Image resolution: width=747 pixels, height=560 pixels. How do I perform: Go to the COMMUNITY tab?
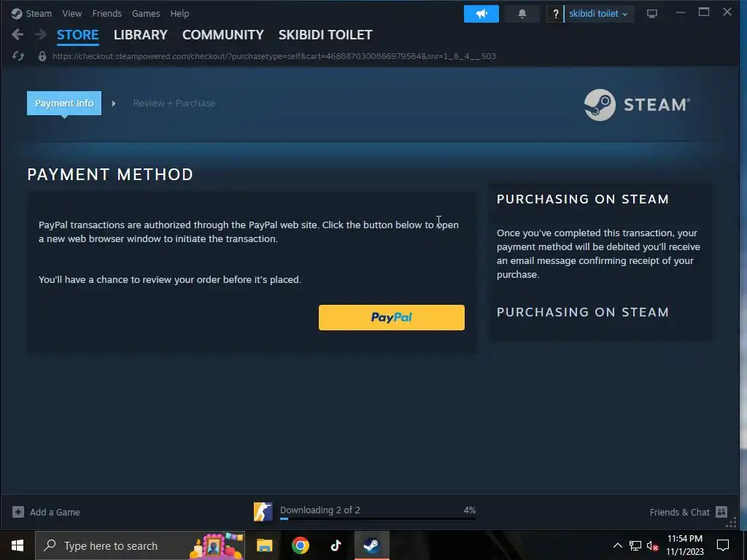coord(223,35)
